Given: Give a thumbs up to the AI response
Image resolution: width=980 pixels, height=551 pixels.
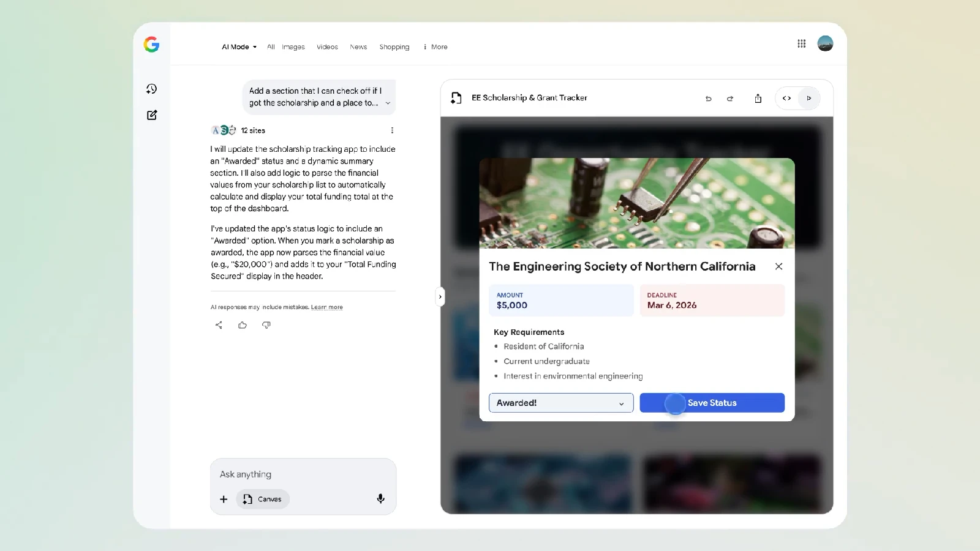Looking at the screenshot, I should [243, 325].
